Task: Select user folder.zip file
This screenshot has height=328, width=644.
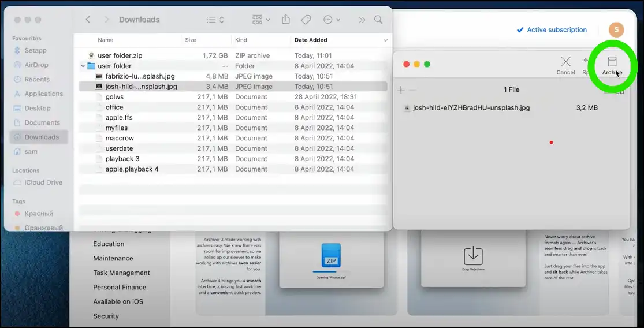Action: [233, 55]
